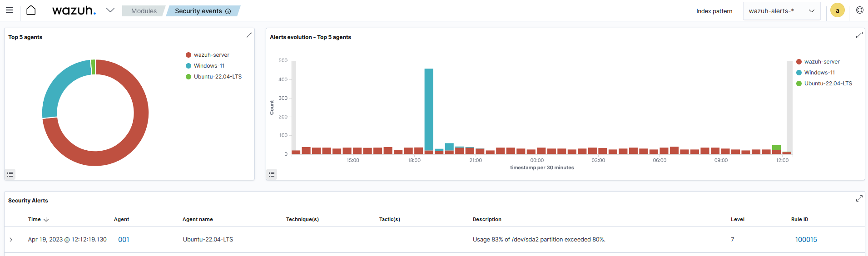Toggle Windows-11 series in Alerts evolution legend
The height and width of the screenshot is (256, 868).
(x=819, y=73)
